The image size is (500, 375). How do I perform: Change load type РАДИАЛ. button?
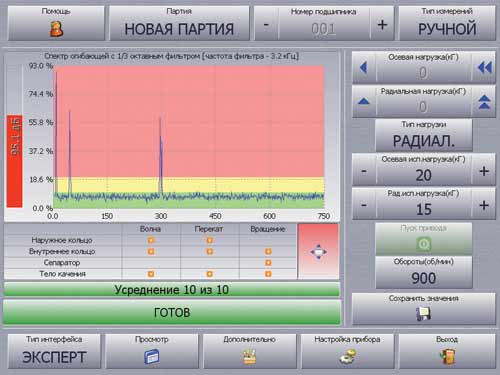coord(424,135)
